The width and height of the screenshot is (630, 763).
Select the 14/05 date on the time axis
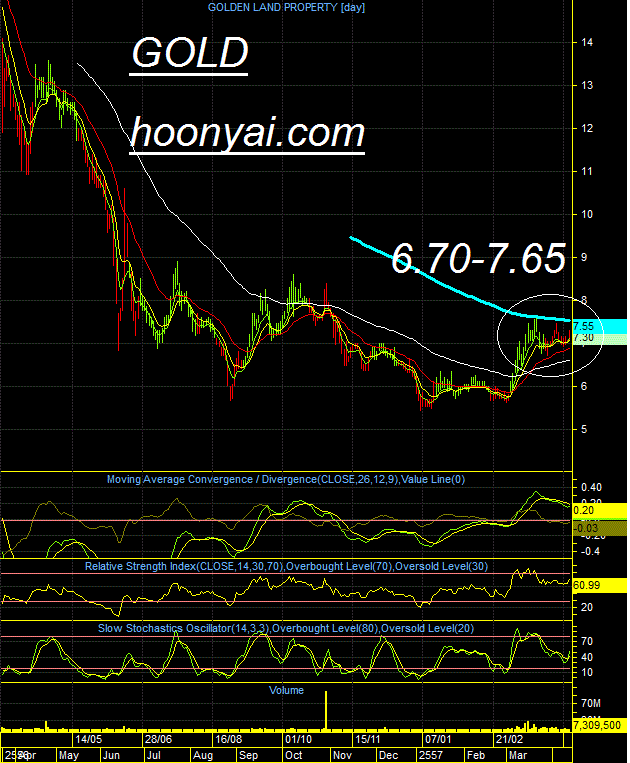pyautogui.click(x=88, y=740)
